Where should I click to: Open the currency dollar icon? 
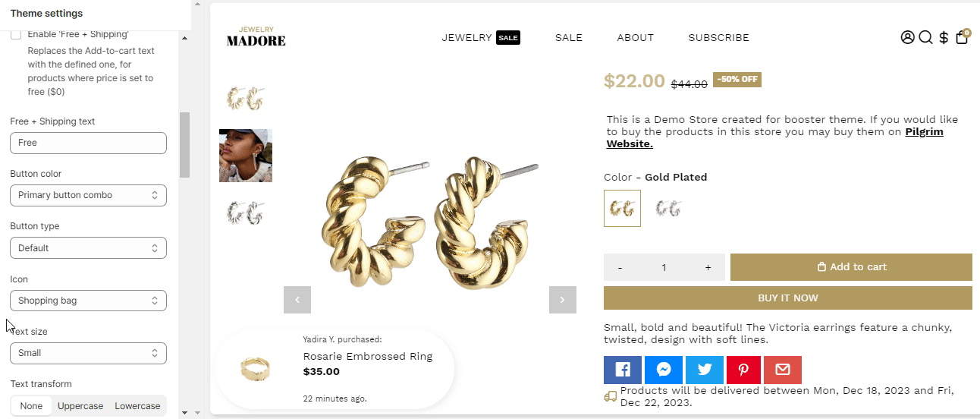[x=944, y=37]
